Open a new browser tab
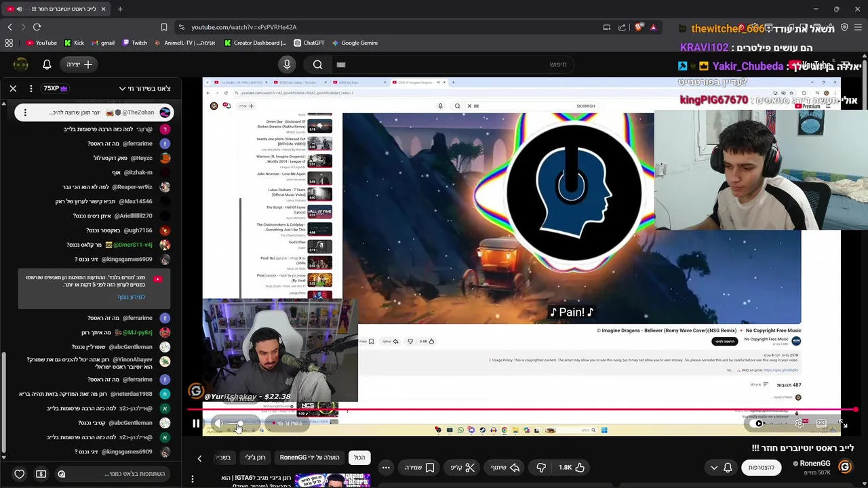Screen dimensions: 868x488 (x=120, y=9)
